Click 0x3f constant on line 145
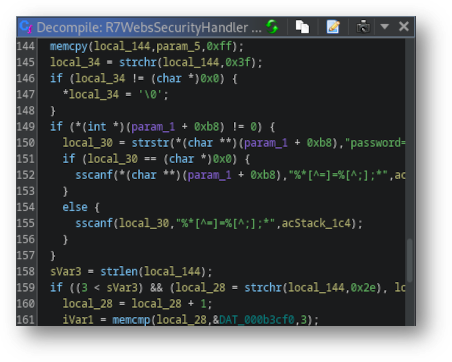This screenshot has height=362, width=452. pos(237,62)
